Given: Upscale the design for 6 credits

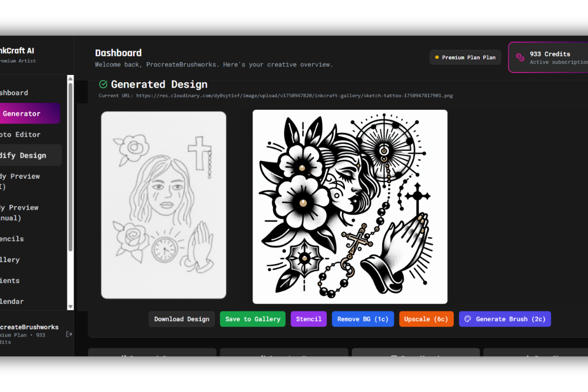Looking at the screenshot, I should [426, 319].
